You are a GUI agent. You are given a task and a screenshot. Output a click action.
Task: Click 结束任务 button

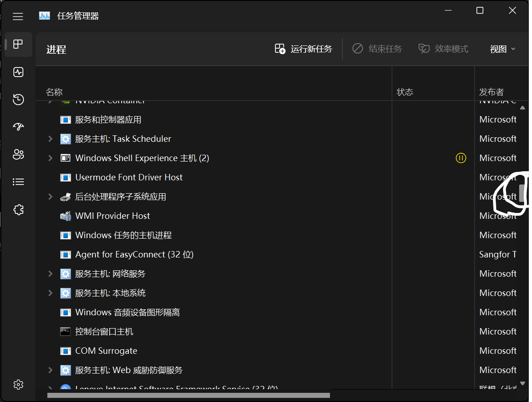(x=377, y=49)
